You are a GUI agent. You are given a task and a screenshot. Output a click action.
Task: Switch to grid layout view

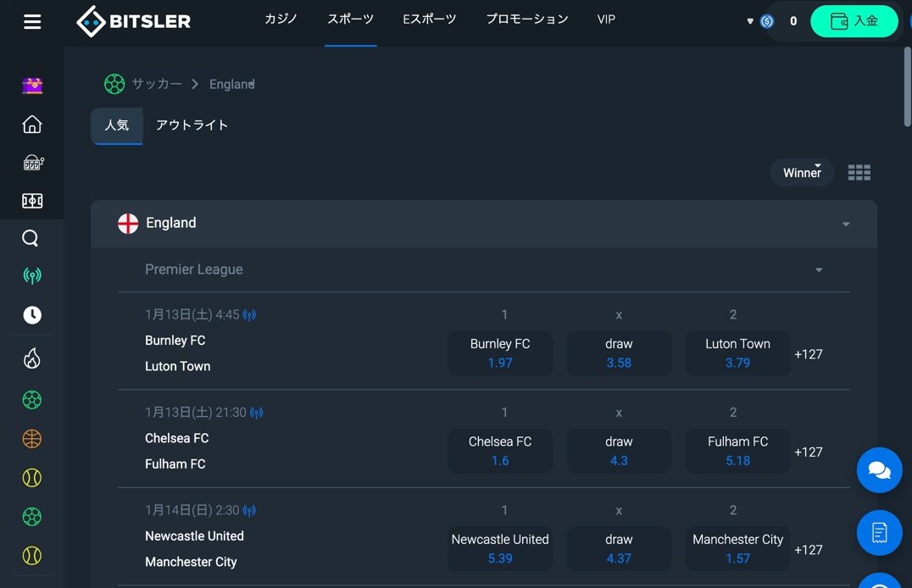pyautogui.click(x=859, y=173)
